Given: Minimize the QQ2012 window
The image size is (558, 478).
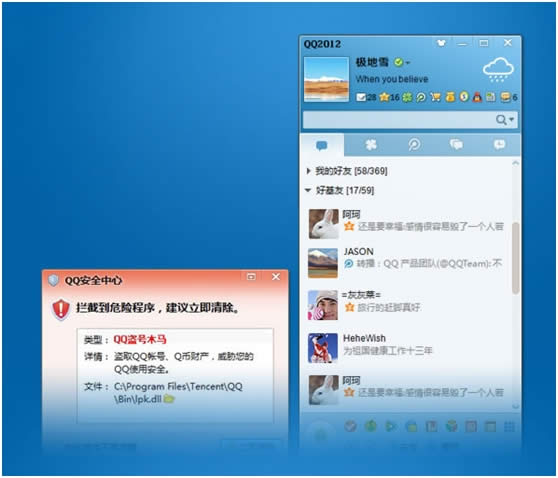Looking at the screenshot, I should tap(462, 44).
